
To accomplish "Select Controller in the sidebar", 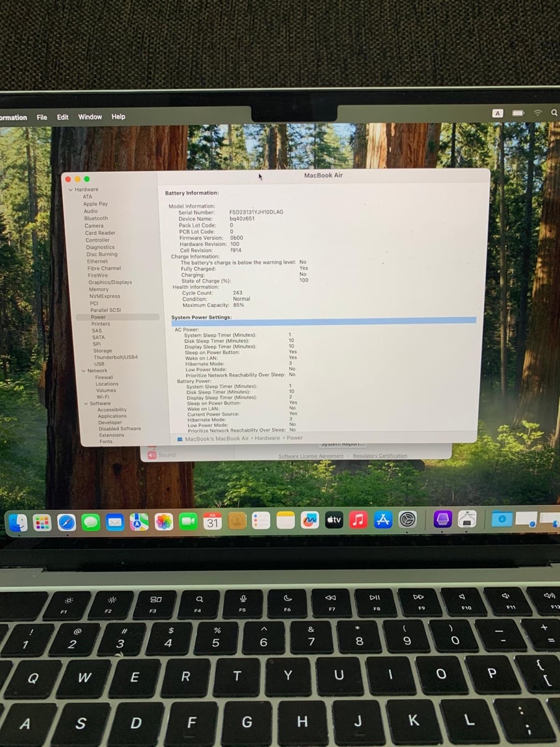I will (98, 240).
